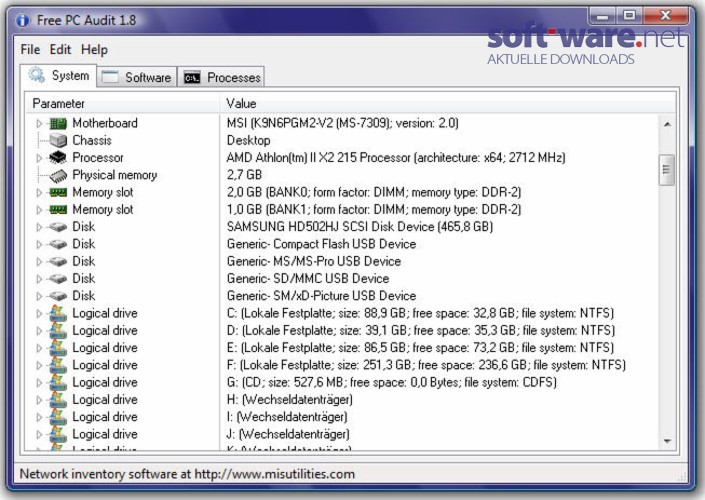Expand the SAMSUNG HD502HJ Disk node
705x500 pixels.
(39, 227)
